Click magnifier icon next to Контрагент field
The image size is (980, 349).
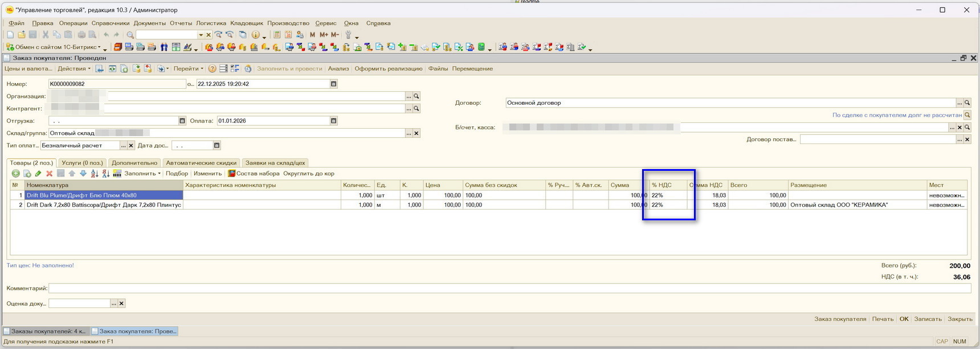tap(416, 109)
